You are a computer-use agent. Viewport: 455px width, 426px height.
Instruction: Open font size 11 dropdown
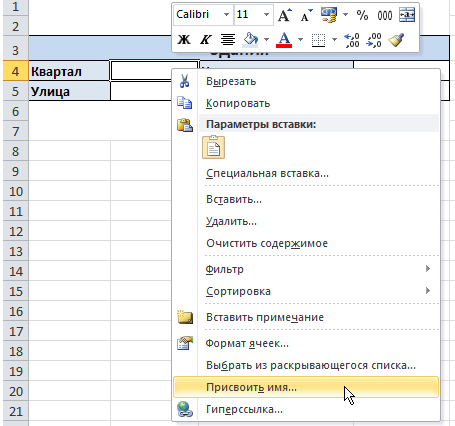click(x=266, y=15)
